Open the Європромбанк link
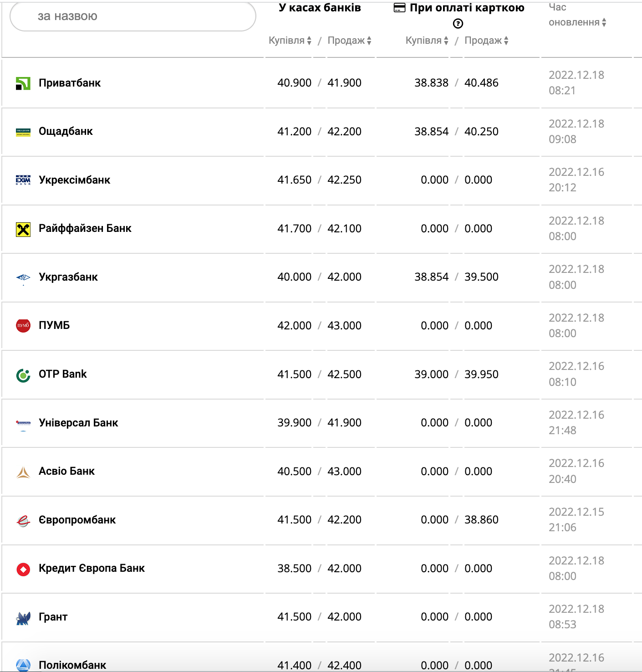 [77, 520]
